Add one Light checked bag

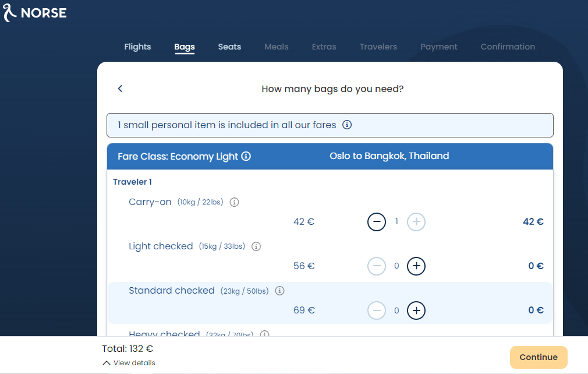pyautogui.click(x=416, y=266)
